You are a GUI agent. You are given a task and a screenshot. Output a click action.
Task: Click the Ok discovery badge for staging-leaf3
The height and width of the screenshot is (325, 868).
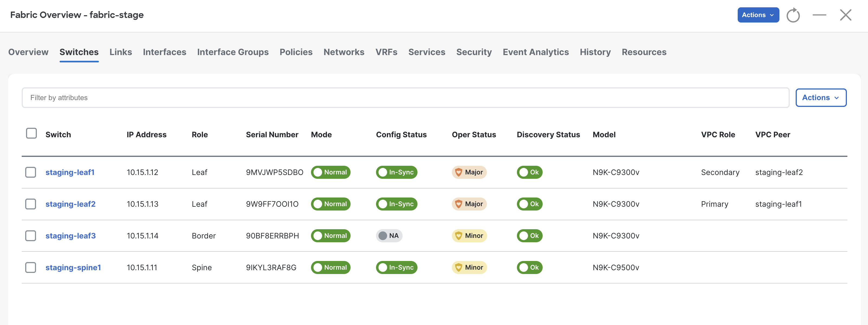point(529,236)
